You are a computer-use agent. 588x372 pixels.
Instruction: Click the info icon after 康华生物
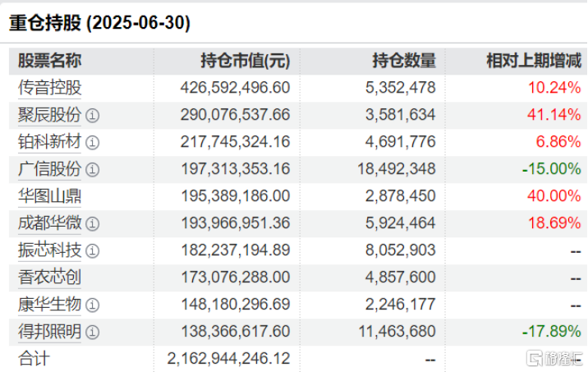93,305
